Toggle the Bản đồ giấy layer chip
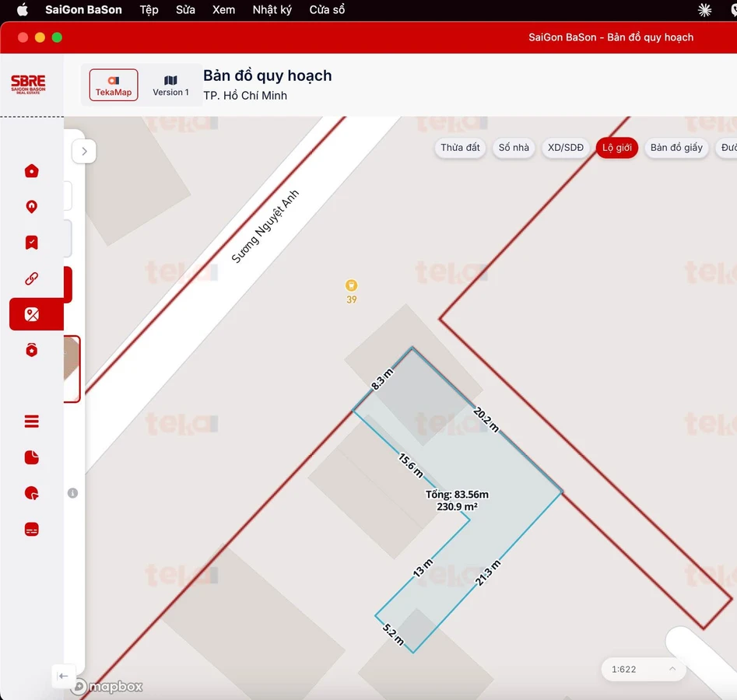Screen dimensions: 737x700 coord(676,148)
